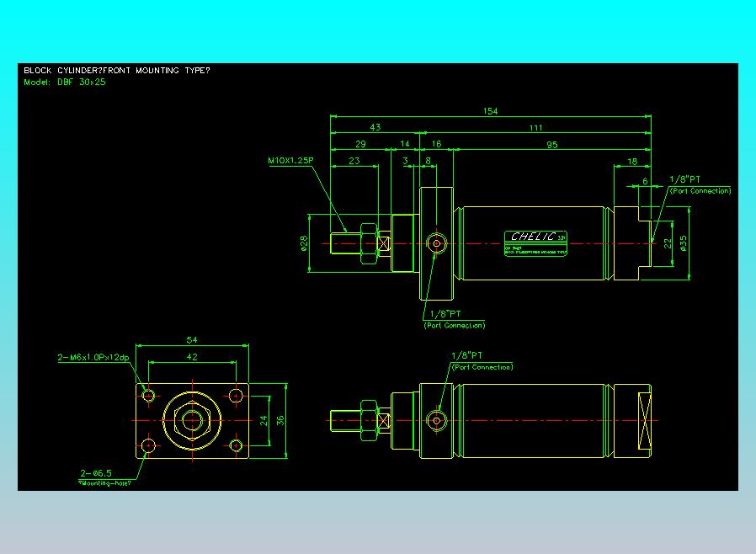Click the ø28 diameter label
Image resolution: width=756 pixels, height=554 pixels.
coord(304,243)
